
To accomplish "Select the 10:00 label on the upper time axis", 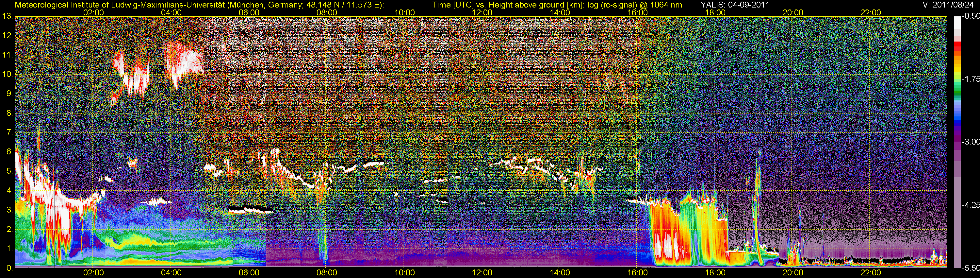I will [404, 12].
